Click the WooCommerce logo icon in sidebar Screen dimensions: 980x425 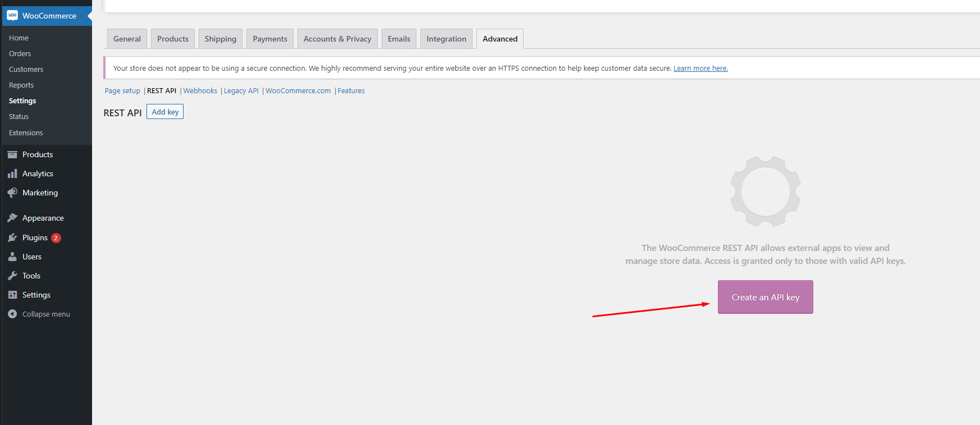click(x=12, y=16)
